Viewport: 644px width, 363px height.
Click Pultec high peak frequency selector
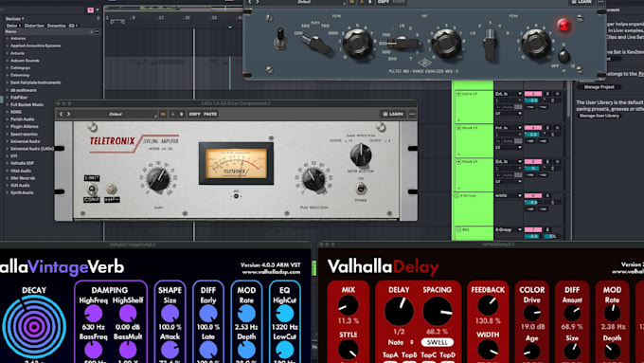[490, 45]
